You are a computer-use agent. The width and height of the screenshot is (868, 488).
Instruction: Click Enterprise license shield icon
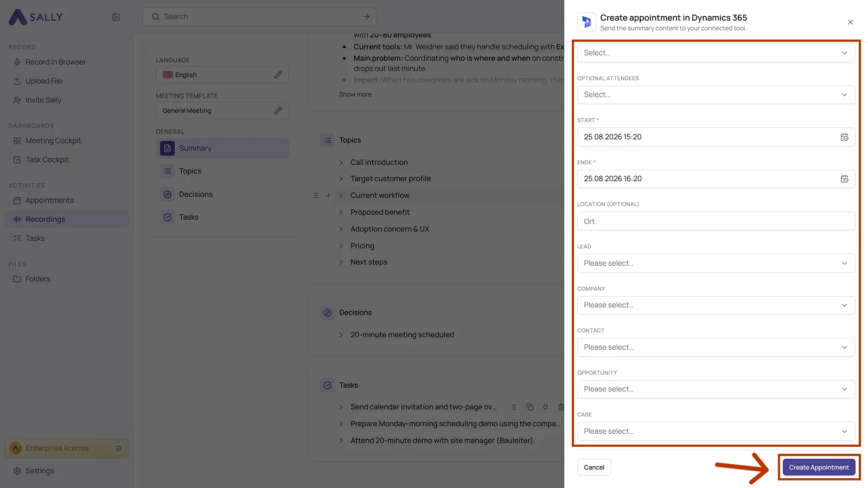point(119,448)
